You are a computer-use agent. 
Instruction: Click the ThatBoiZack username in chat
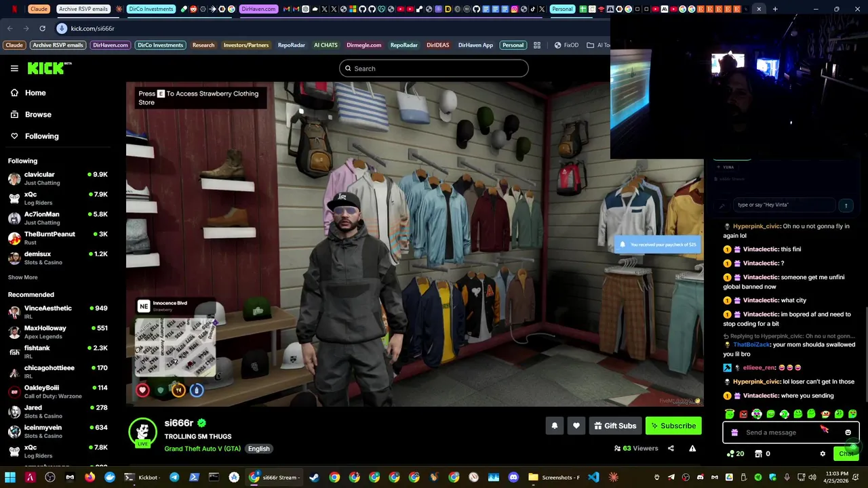click(x=752, y=344)
